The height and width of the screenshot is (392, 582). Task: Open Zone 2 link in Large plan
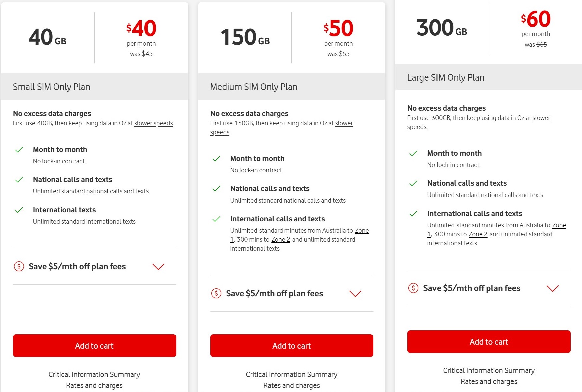tap(478, 234)
